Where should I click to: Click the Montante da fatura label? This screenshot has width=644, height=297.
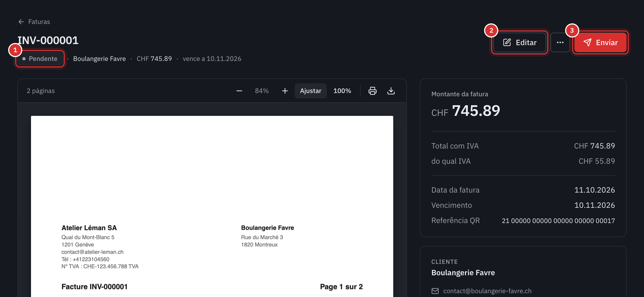point(460,94)
